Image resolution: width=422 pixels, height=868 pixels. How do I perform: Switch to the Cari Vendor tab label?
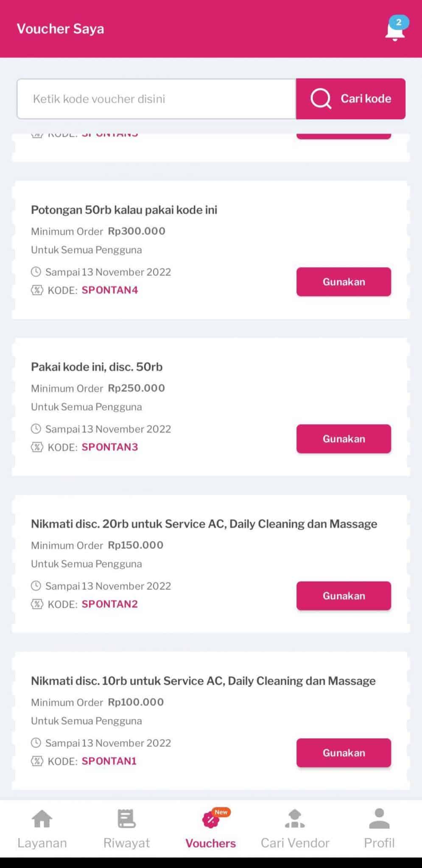(295, 843)
